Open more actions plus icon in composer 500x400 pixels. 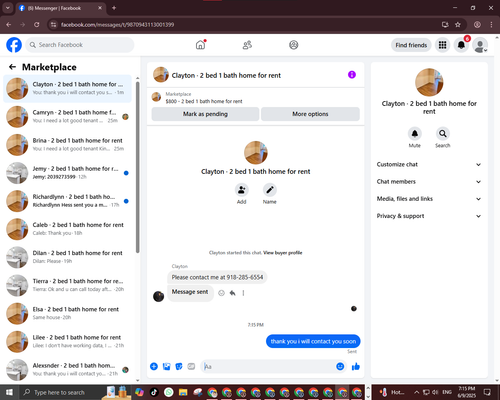click(154, 367)
